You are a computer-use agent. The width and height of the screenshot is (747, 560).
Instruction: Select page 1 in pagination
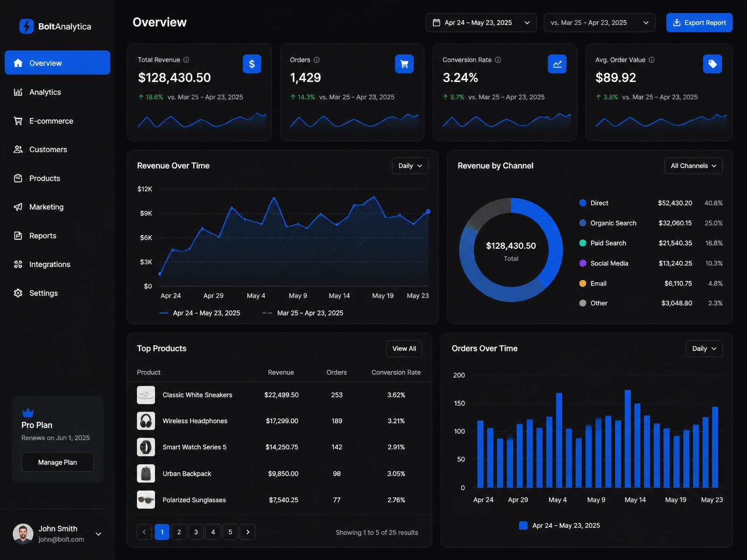[162, 532]
